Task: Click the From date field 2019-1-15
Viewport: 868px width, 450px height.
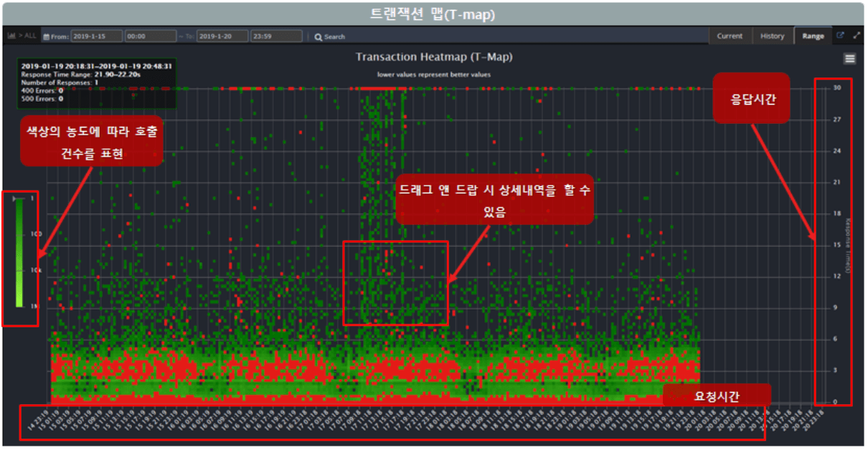Action: click(96, 36)
